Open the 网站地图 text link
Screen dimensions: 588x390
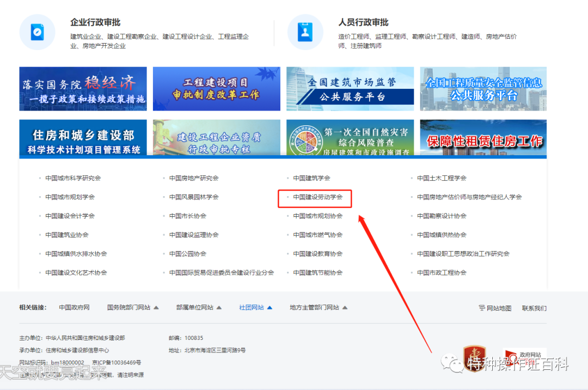(499, 308)
